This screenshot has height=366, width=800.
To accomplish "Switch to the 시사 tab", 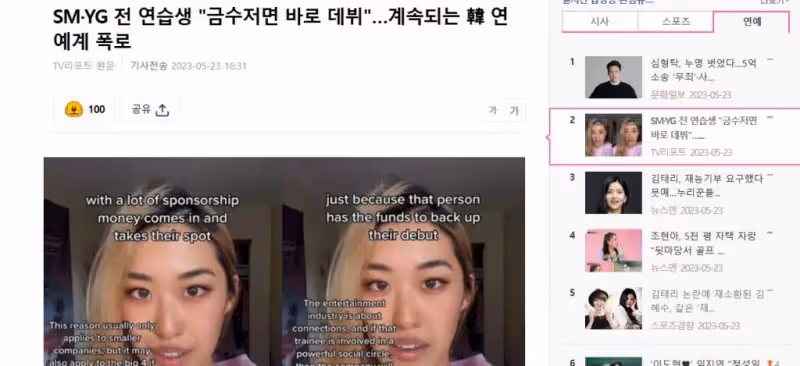I will click(599, 21).
